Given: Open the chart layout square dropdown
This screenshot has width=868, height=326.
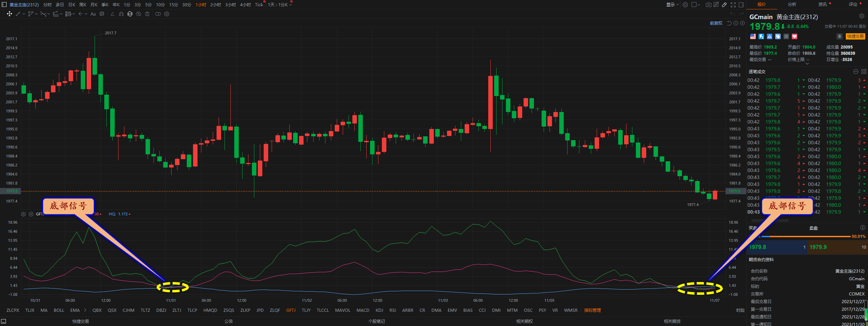Looking at the screenshot, I should coord(696,5).
